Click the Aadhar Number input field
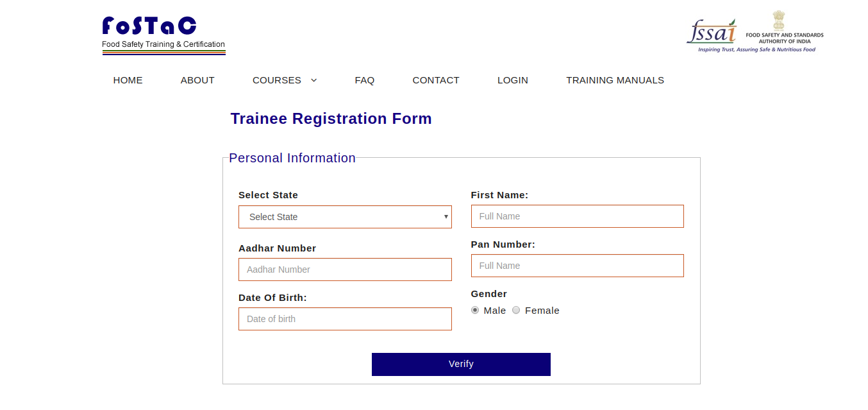 click(345, 269)
